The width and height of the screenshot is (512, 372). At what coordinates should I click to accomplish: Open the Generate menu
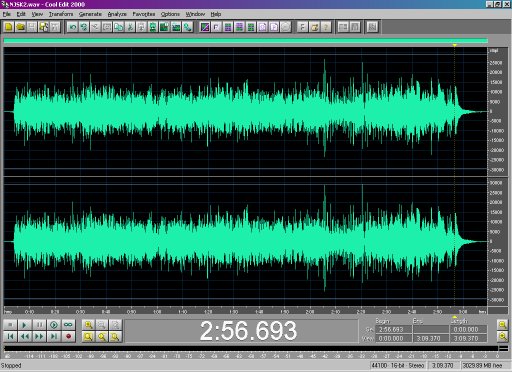[x=90, y=14]
